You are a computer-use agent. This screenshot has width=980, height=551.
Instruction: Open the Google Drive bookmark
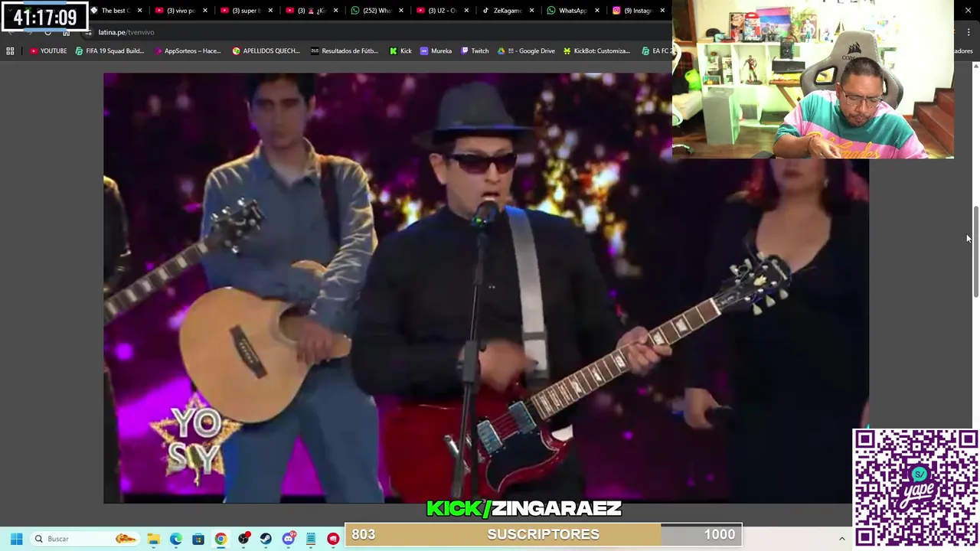pyautogui.click(x=527, y=51)
